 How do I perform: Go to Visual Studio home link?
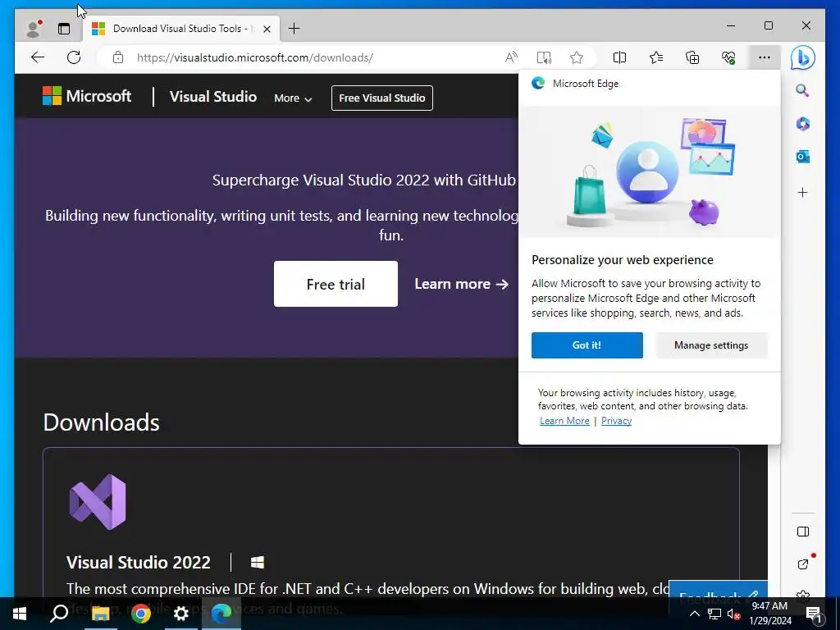(213, 97)
